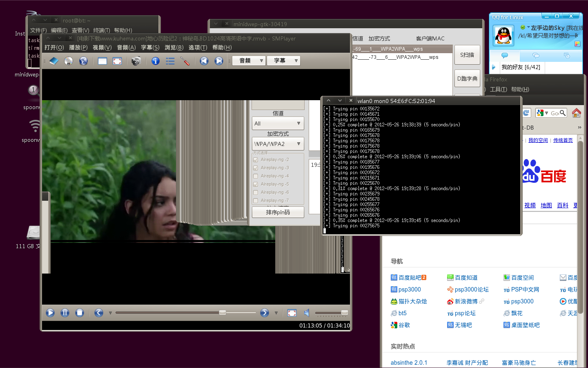The width and height of the screenshot is (588, 368).
Task: Jump to next track in SMPlayer toolbar
Action: [x=219, y=61]
